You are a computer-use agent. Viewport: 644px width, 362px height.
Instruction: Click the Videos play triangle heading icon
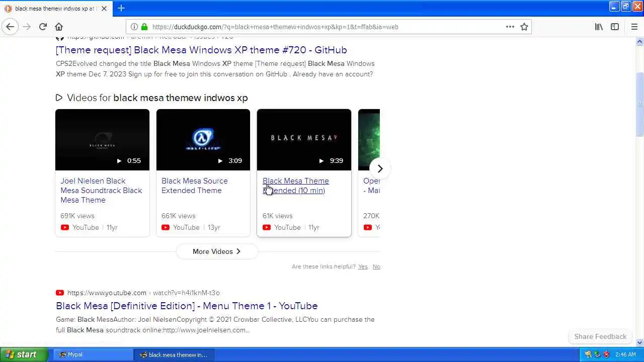pos(59,98)
